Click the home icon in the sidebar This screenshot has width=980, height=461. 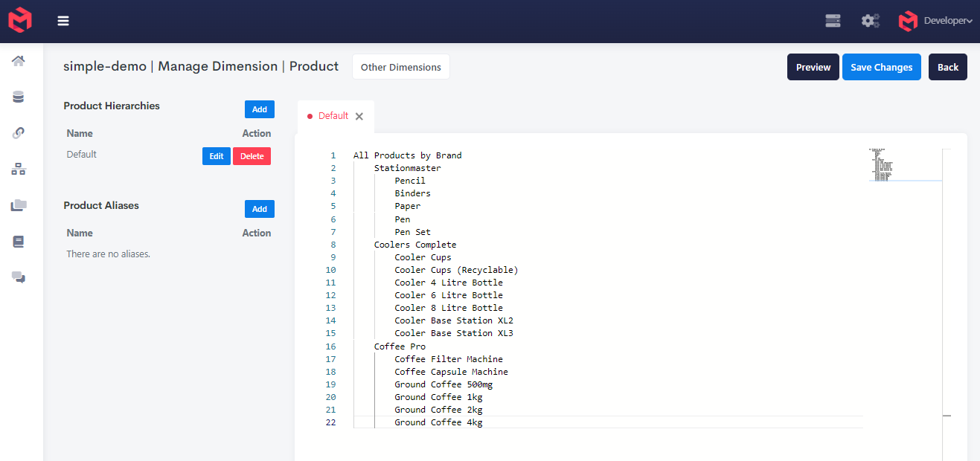point(19,61)
